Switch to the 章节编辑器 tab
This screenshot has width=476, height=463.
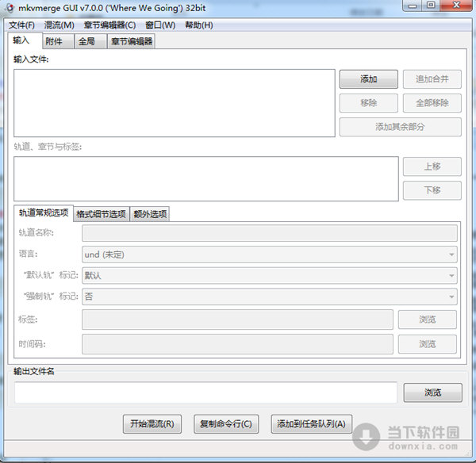click(131, 41)
